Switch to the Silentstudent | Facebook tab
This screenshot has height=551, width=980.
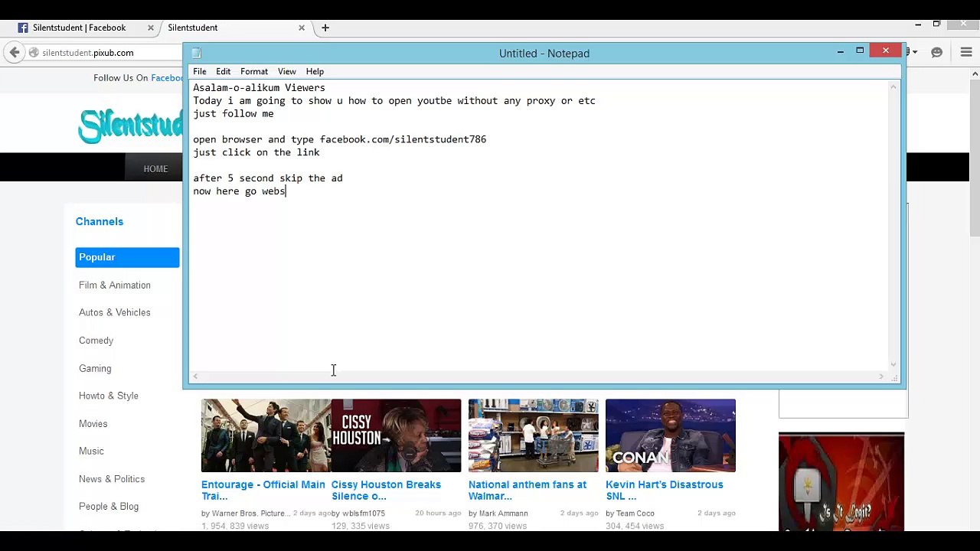[x=79, y=28]
